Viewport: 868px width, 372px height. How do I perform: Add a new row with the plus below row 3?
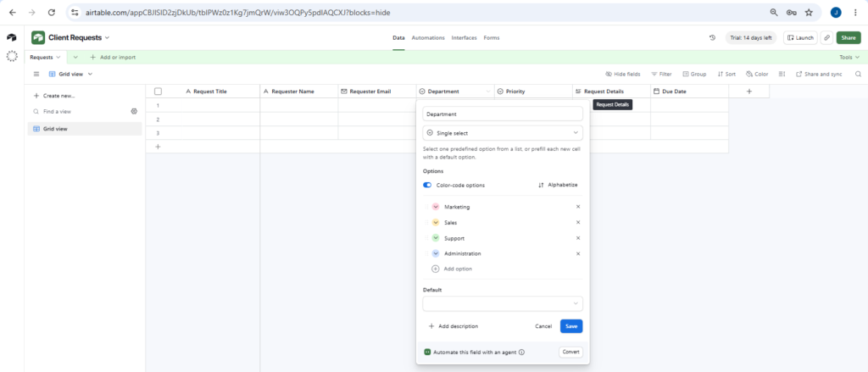(x=158, y=147)
